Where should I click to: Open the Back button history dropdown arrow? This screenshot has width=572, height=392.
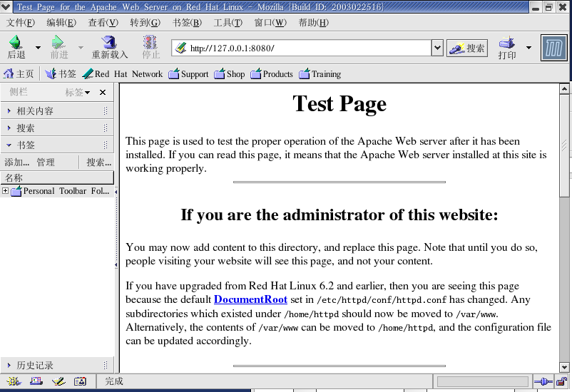pyautogui.click(x=38, y=48)
